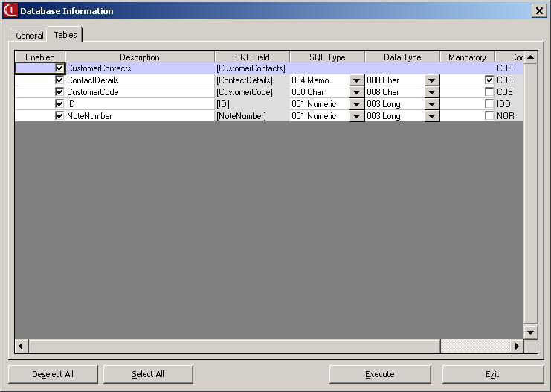Click the Select All button
The width and height of the screenshot is (551, 392).
click(148, 374)
